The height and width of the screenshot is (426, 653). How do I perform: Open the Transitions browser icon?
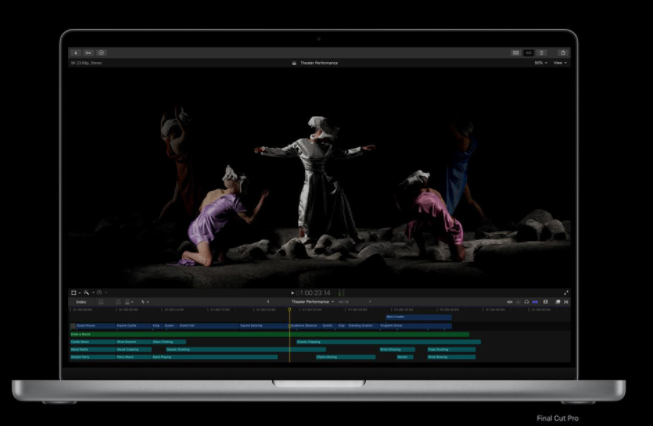coord(565,301)
